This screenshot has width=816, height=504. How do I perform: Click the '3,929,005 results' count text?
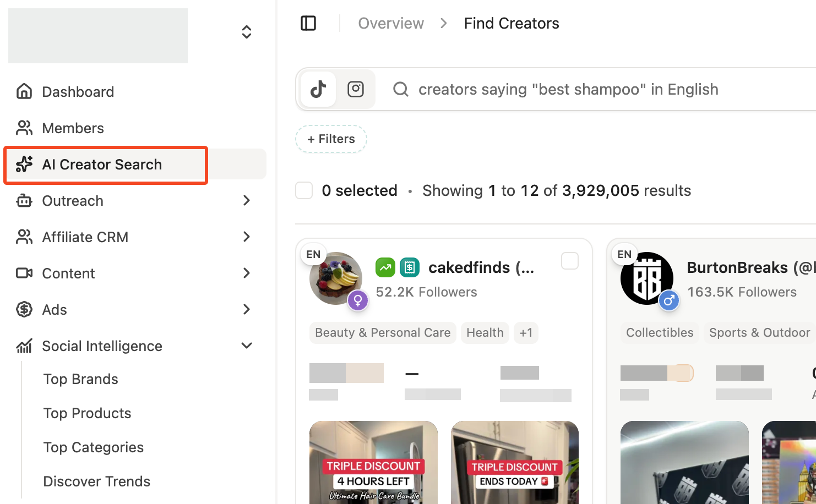[627, 190]
